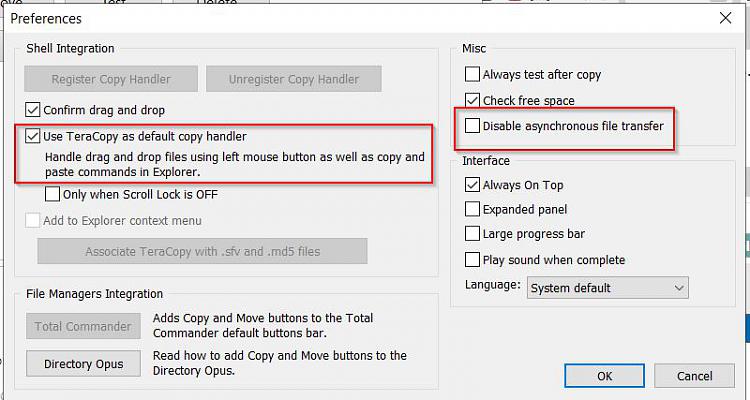The image size is (750, 400).
Task: Click the Misc group label
Action: click(x=474, y=48)
